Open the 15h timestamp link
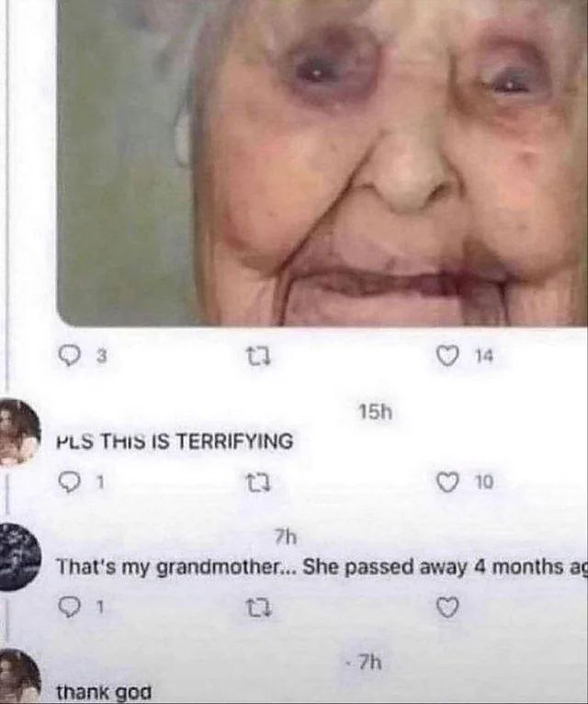Viewport: 588px width, 704px height. [376, 412]
